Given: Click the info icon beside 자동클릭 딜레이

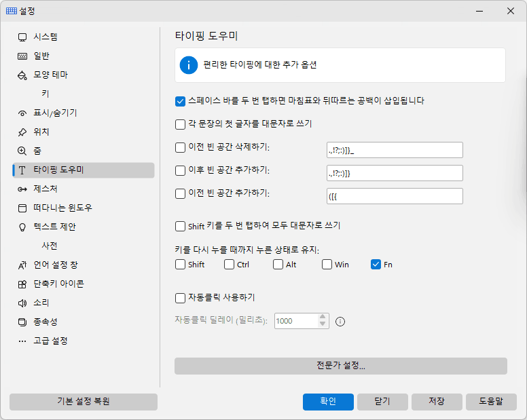Looking at the screenshot, I should 340,322.
